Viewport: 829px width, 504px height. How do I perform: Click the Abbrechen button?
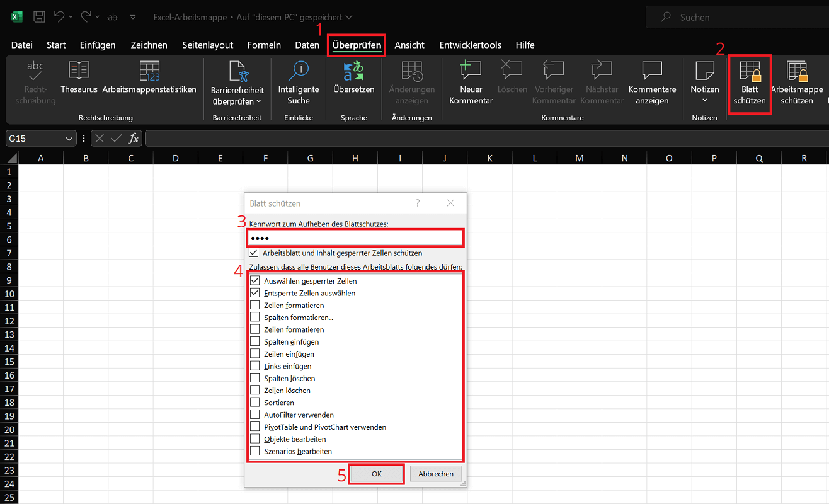click(436, 474)
